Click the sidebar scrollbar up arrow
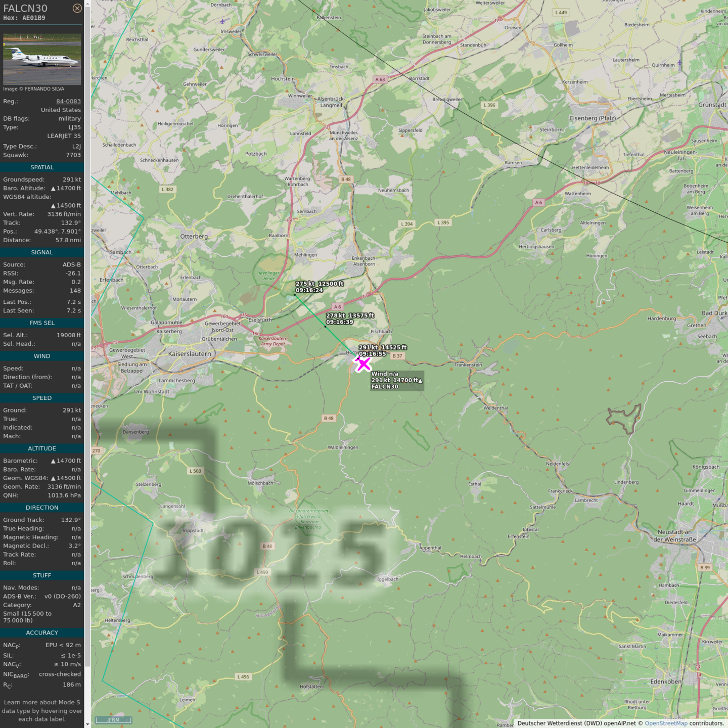Image resolution: width=728 pixels, height=728 pixels. (87, 3)
